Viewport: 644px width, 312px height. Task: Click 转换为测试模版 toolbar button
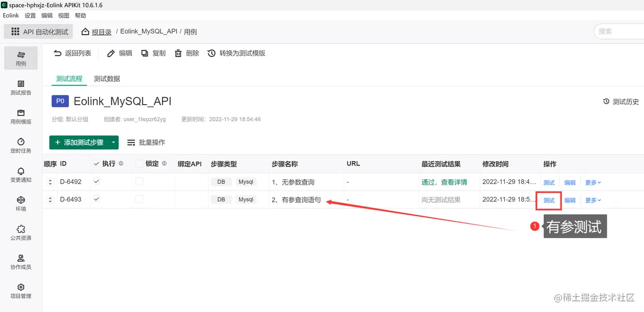click(236, 53)
